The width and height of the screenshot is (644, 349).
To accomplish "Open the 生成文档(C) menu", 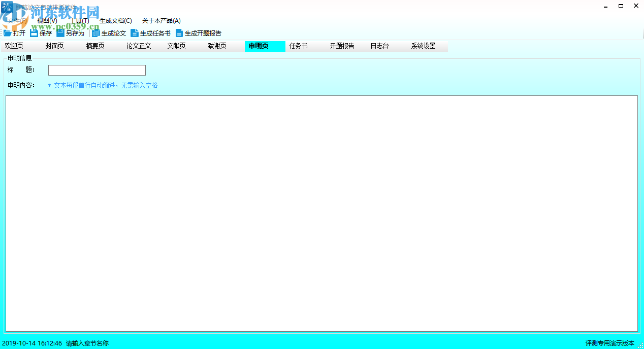I will click(x=116, y=21).
